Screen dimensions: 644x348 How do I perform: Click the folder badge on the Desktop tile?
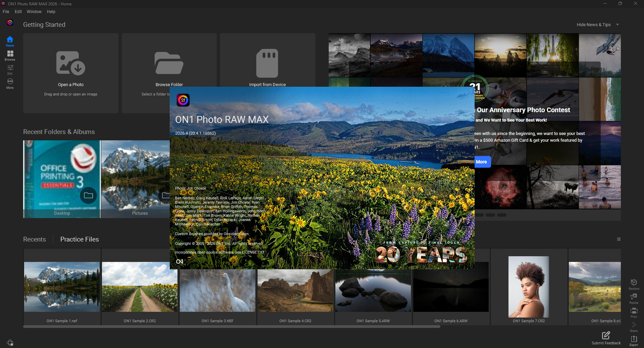click(x=88, y=195)
